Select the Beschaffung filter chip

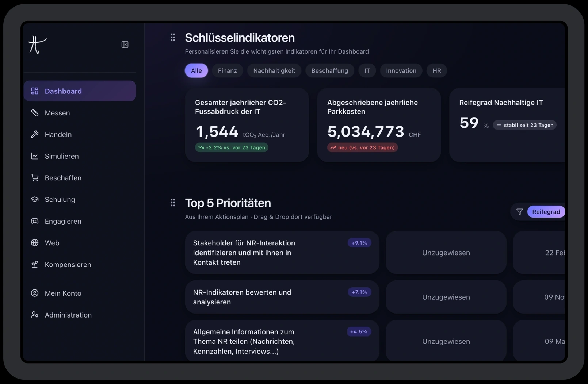(x=329, y=70)
